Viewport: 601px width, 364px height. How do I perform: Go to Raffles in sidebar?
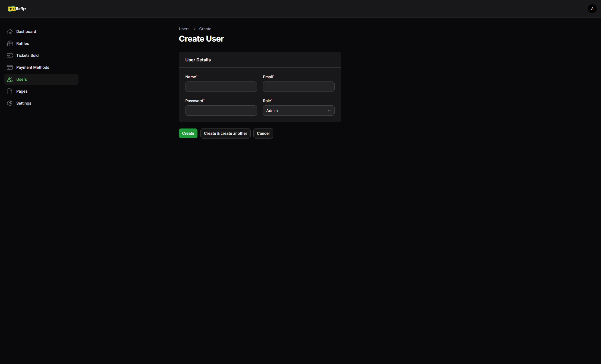pyautogui.click(x=23, y=43)
